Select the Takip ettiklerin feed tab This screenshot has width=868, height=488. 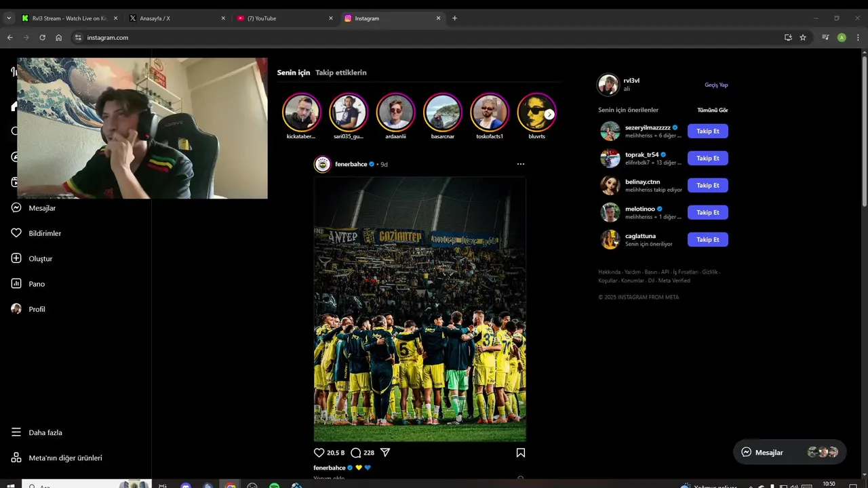pyautogui.click(x=341, y=73)
